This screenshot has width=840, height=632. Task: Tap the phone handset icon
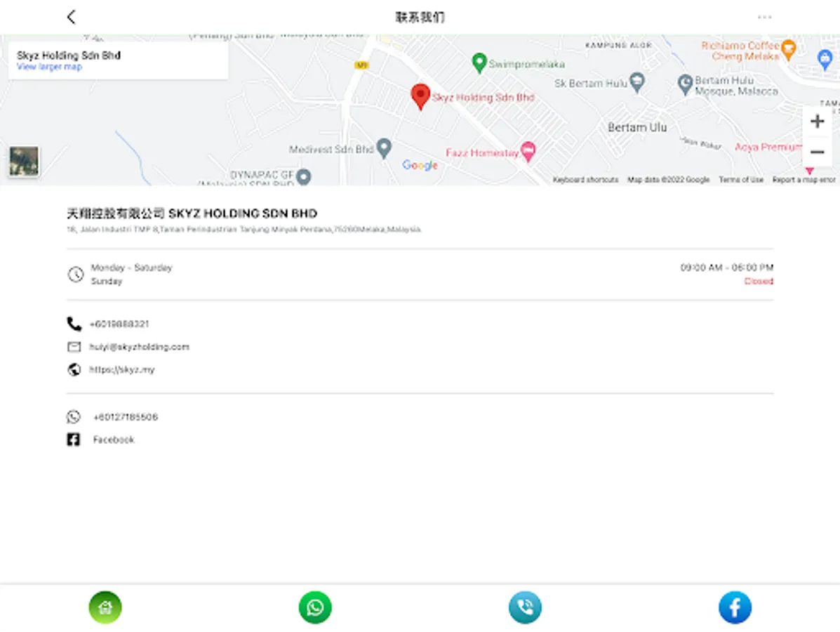click(x=74, y=324)
